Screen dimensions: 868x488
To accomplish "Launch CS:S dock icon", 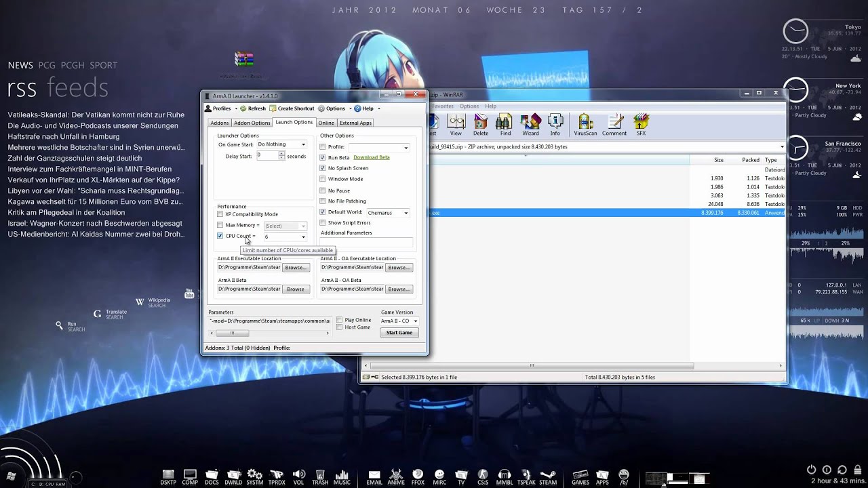I will coord(483,477).
